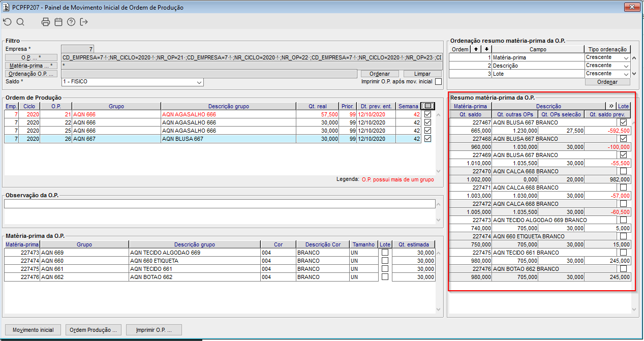
Task: Open Tipo ordenação dropdown for Matéria-prima
Action: [626, 57]
